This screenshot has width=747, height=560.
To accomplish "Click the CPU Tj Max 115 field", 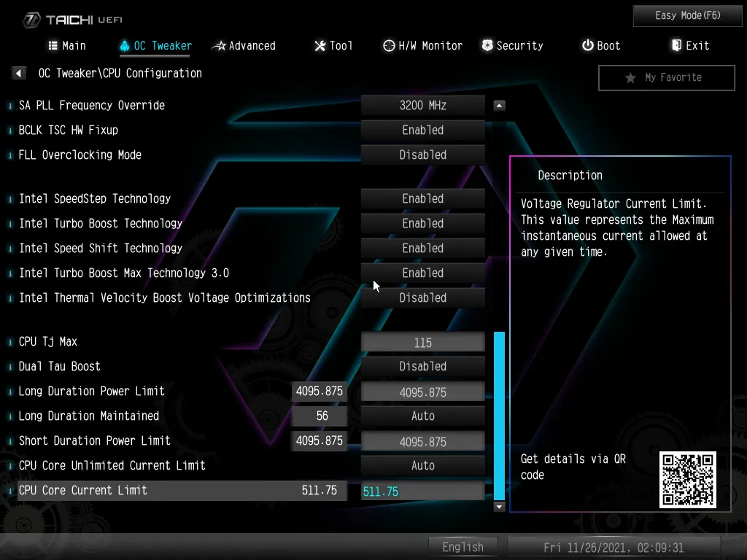I will [x=423, y=343].
